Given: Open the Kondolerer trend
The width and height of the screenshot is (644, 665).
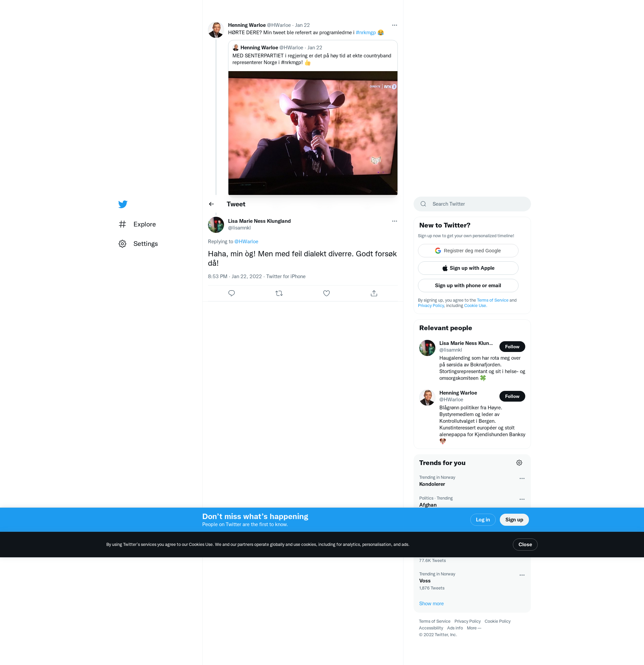Looking at the screenshot, I should pos(432,484).
